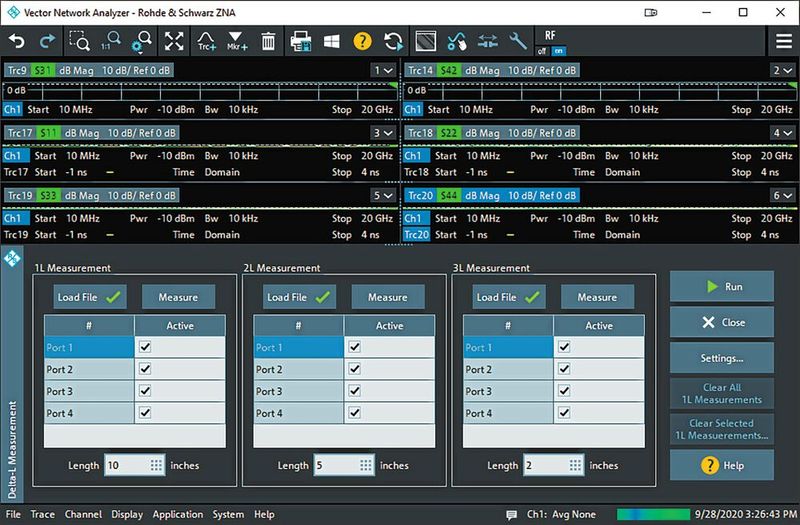Open the Display menu
Viewport: 800px width, 525px height.
coord(127,514)
